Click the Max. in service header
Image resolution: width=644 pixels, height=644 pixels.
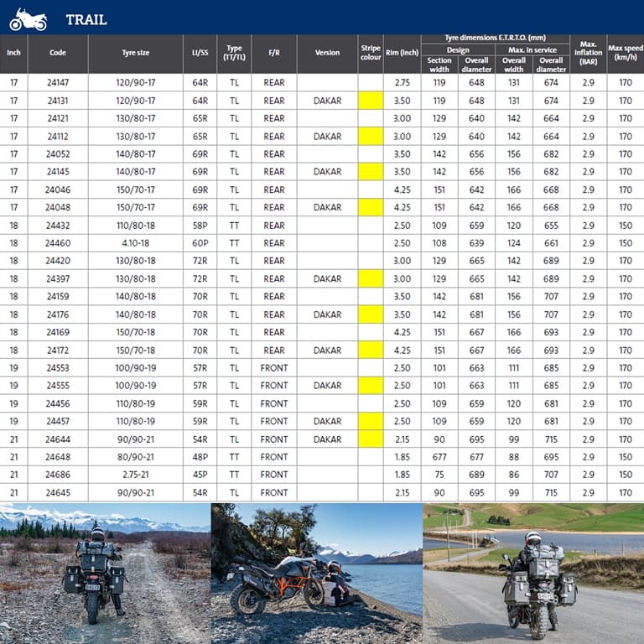[532, 49]
